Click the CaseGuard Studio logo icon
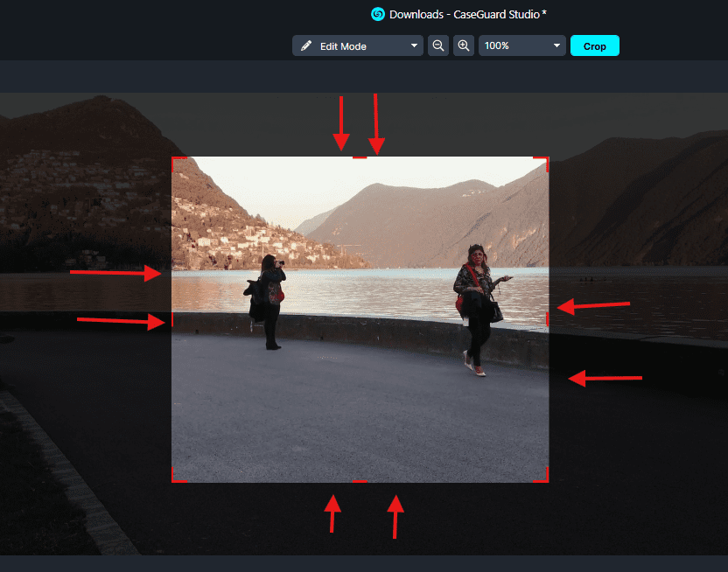Screen dimensions: 728x572 378,14
